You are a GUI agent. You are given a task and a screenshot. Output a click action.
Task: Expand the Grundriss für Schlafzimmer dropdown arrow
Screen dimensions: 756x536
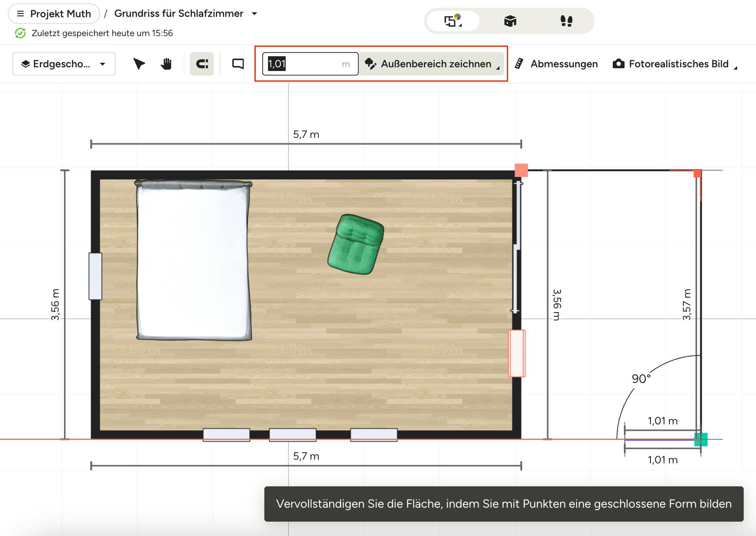point(254,14)
